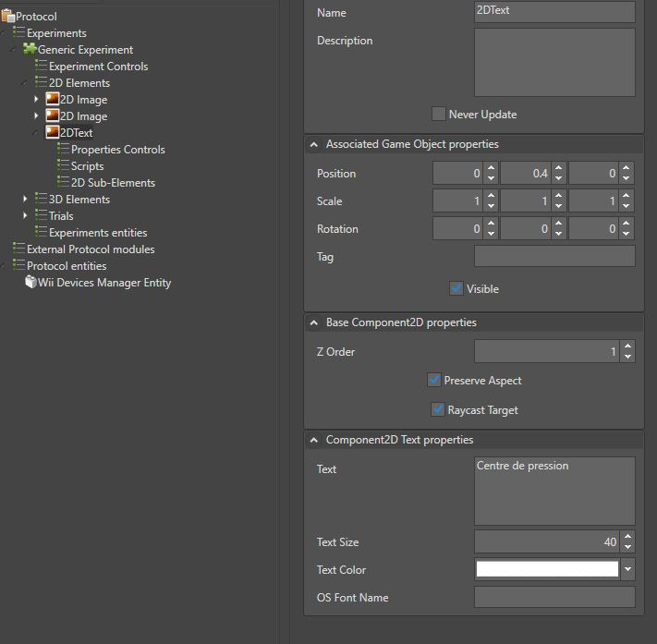Increase the Text Size value
The image size is (657, 644).
coord(627,536)
